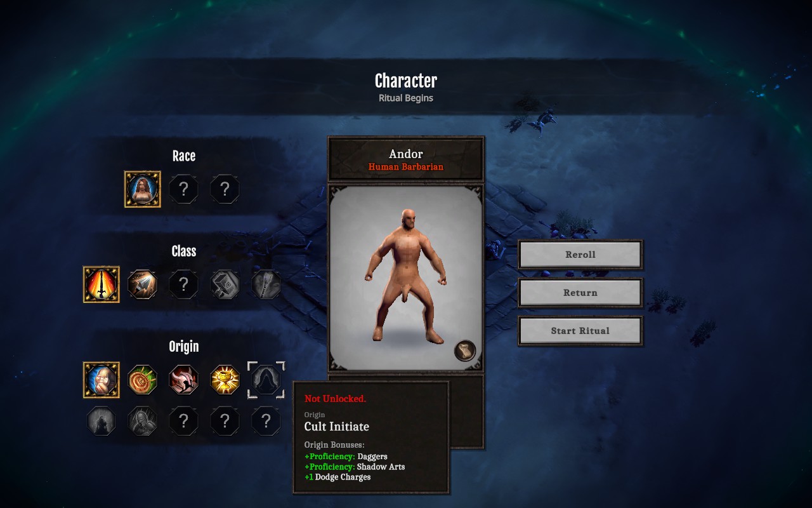Select the golden chalice origin icon
Screen dimensions: 812x508
tap(225, 380)
